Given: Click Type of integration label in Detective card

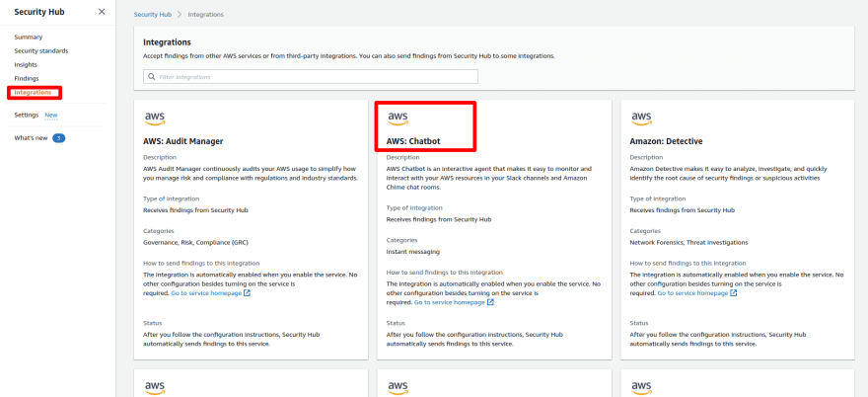Looking at the screenshot, I should click(658, 198).
